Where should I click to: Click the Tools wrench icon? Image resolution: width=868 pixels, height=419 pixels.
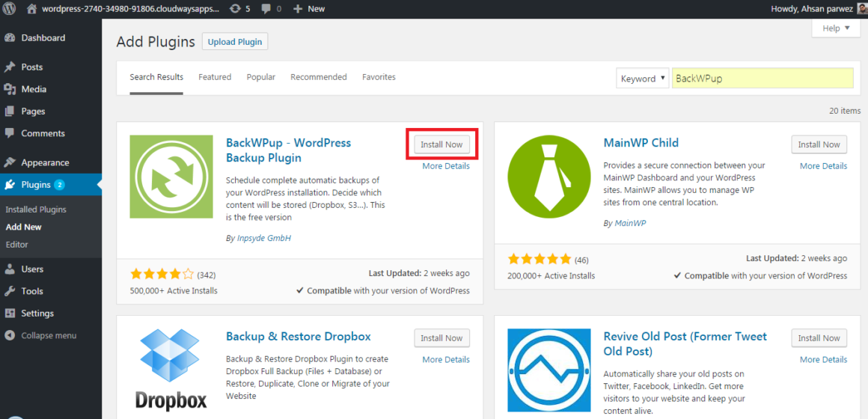click(x=10, y=291)
